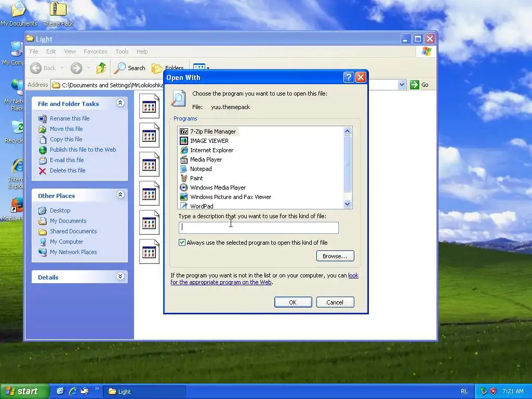This screenshot has height=399, width=532.
Task: Choose Internet Explorer from the programs list
Action: click(x=207, y=150)
